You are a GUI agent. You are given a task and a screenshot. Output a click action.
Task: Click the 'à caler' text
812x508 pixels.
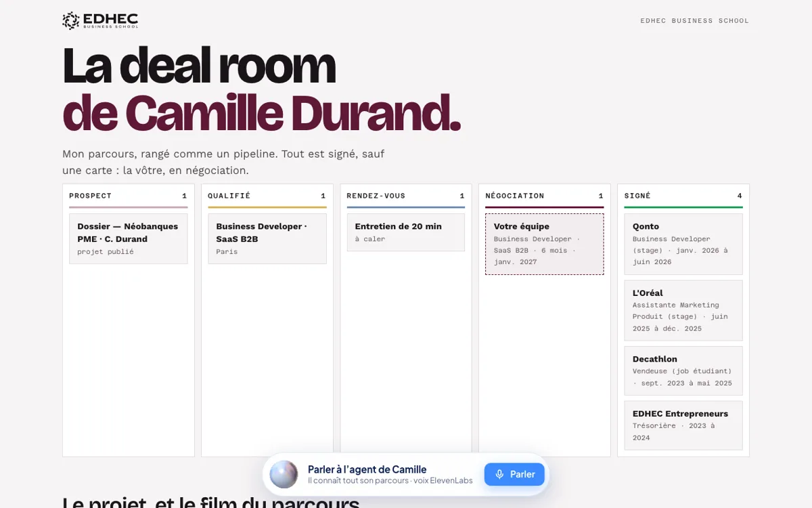370,239
